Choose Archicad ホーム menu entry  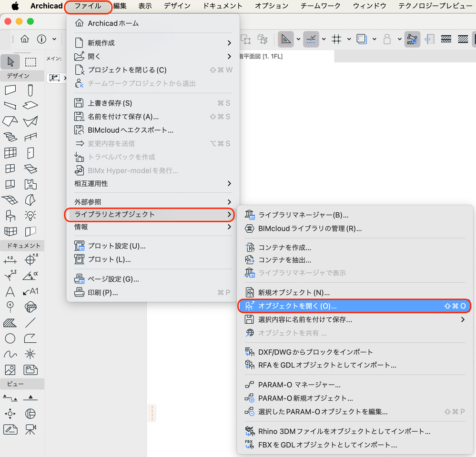click(x=153, y=23)
